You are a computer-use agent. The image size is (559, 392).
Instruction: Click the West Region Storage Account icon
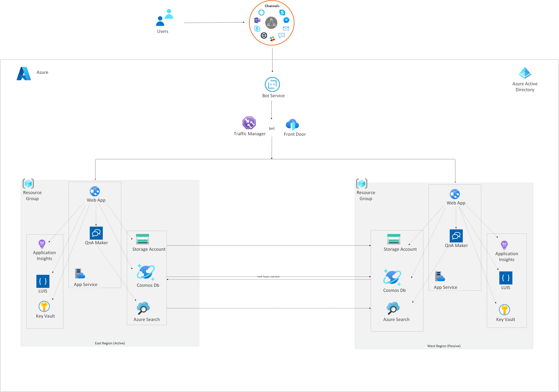coord(394,239)
